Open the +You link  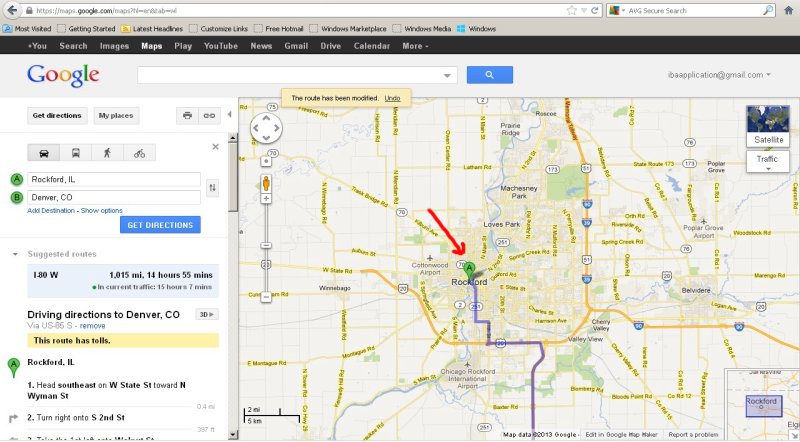tap(37, 46)
